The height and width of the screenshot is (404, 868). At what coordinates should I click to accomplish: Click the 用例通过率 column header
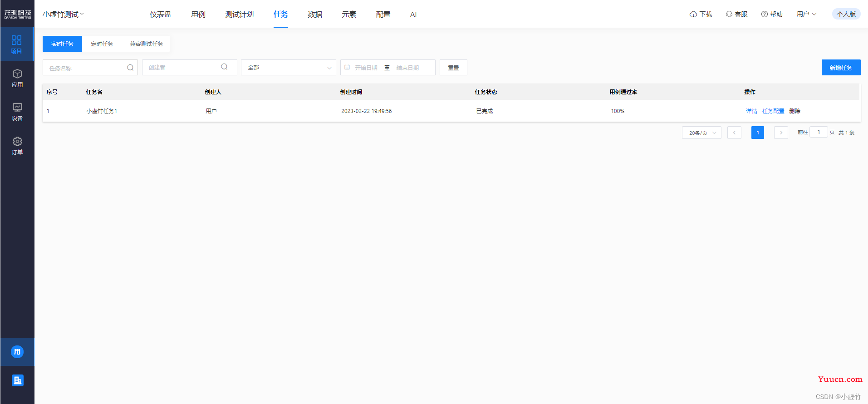623,92
